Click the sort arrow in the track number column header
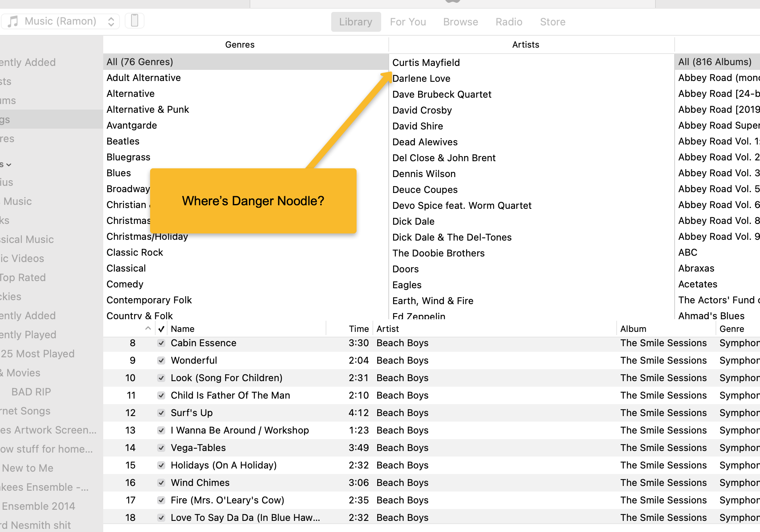This screenshot has width=760, height=532. [148, 328]
